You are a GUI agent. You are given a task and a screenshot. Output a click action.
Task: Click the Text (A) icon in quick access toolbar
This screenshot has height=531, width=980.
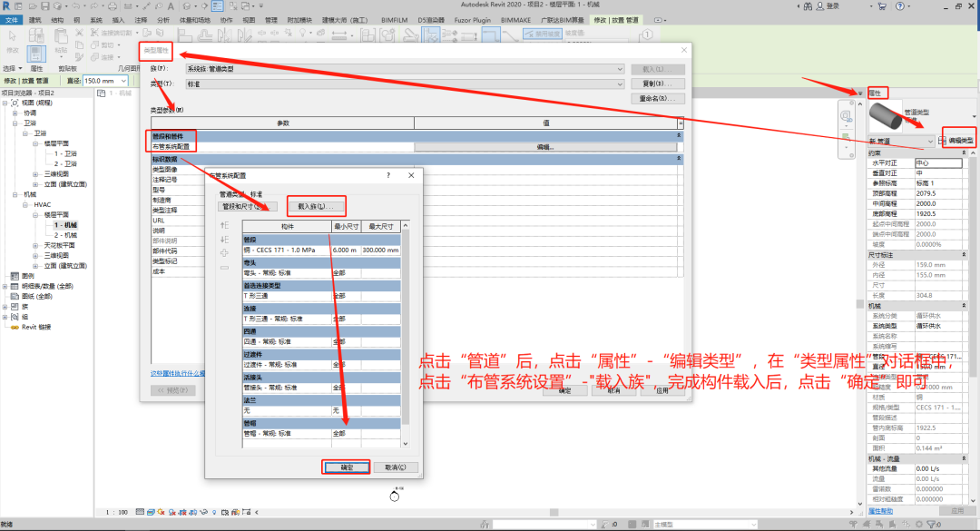pos(170,6)
